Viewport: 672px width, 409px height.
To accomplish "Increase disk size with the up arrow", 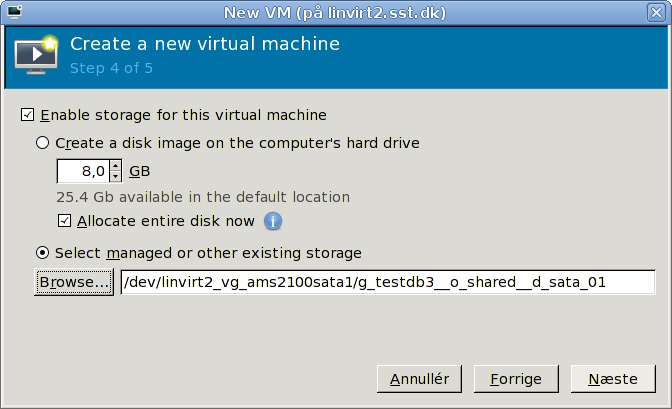I will 115,165.
